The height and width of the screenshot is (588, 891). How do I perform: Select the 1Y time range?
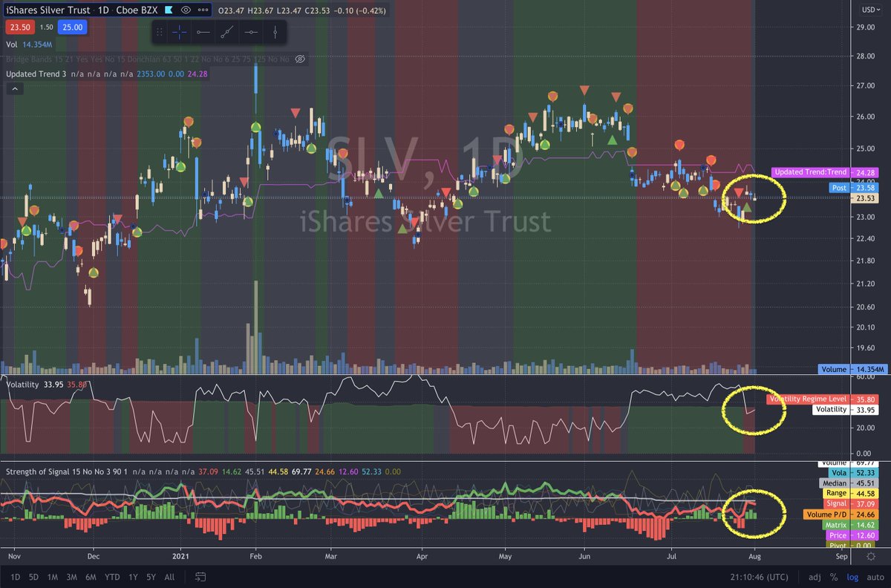(x=133, y=576)
